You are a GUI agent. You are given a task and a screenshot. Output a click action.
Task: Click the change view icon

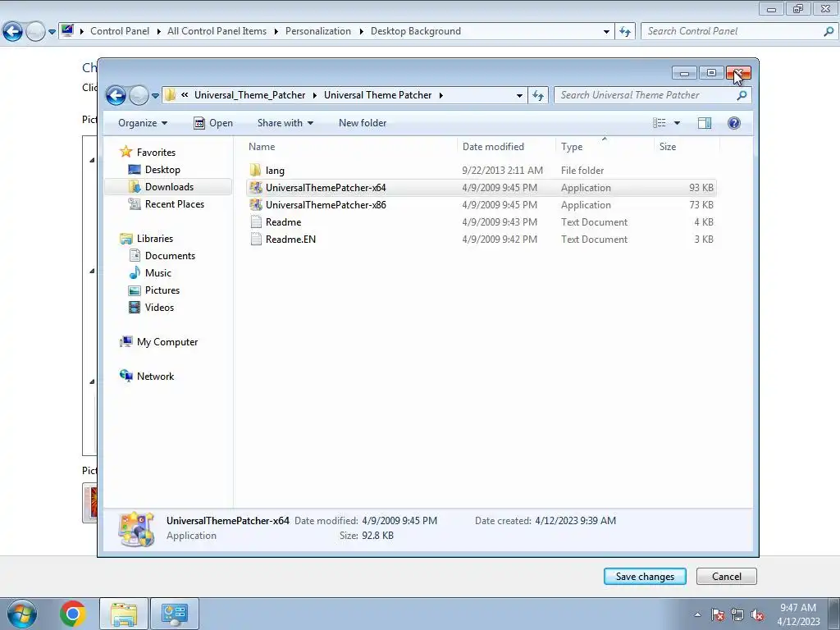tap(660, 123)
